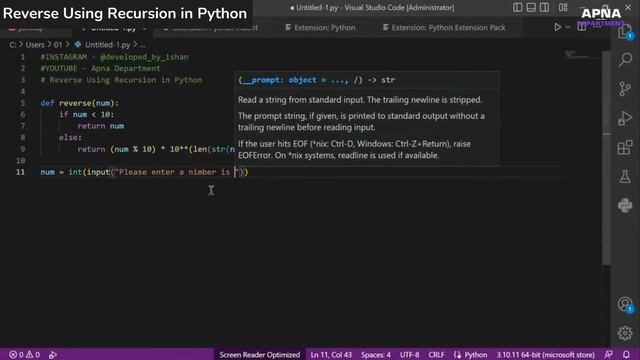Click line 9 return (num % 10) expression
Screen dimensions: 640x360
point(156,149)
